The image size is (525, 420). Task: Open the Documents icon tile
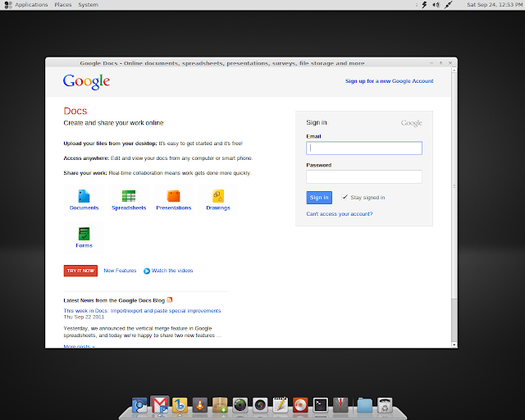pyautogui.click(x=84, y=200)
